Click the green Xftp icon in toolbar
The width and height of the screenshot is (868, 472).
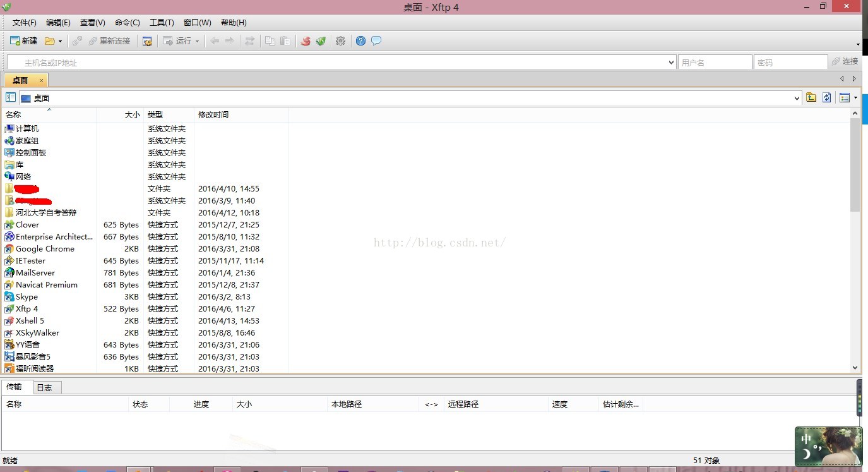click(321, 41)
